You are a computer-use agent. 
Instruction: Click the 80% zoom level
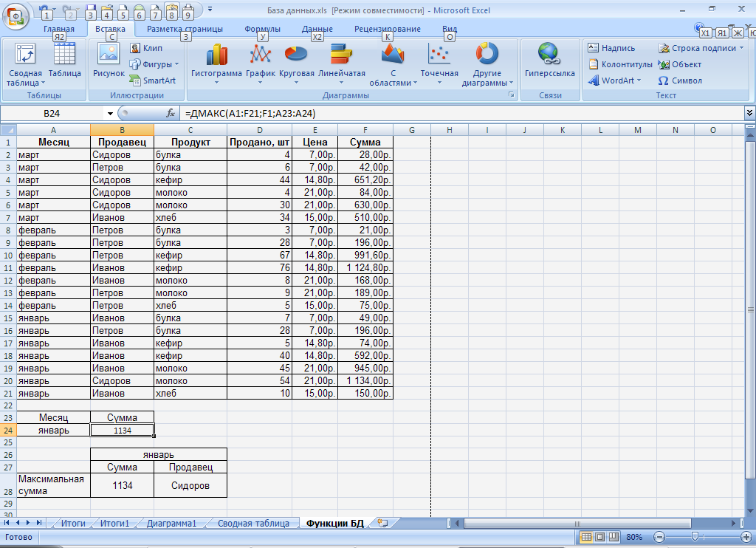[x=634, y=537]
